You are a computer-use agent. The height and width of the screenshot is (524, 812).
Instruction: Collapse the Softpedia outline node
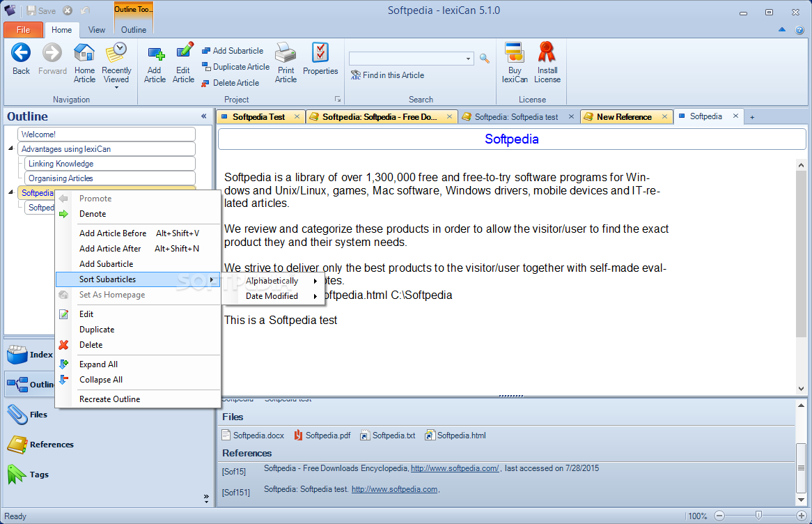point(11,192)
